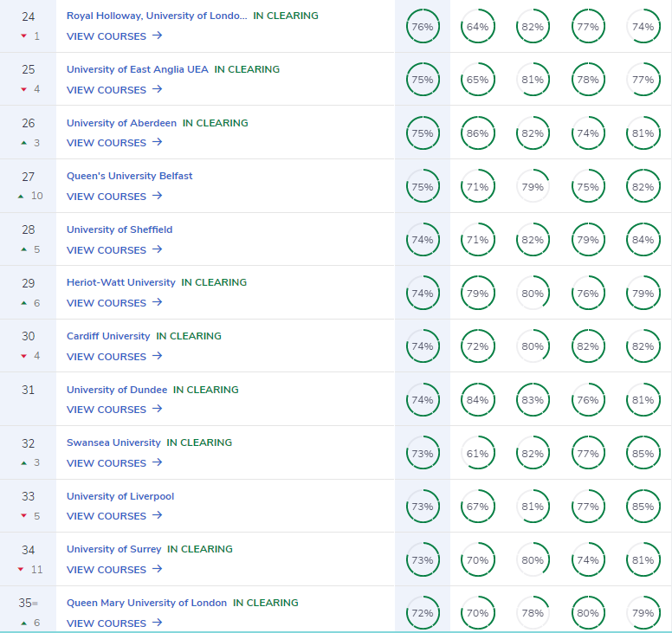This screenshot has height=633, width=672.
Task: View courses for University of Dundee
Action: pyautogui.click(x=114, y=410)
